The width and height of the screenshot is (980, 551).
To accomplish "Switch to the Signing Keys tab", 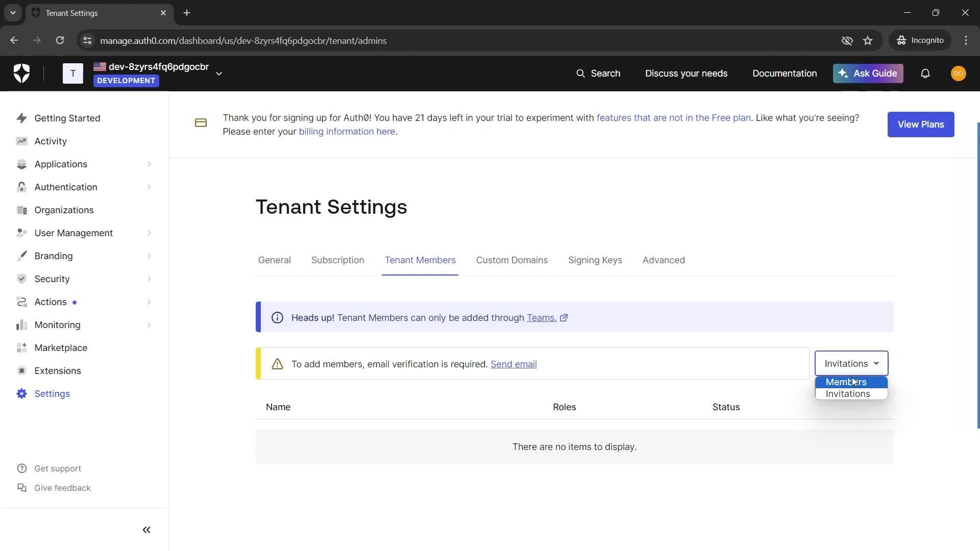I will pos(595,260).
